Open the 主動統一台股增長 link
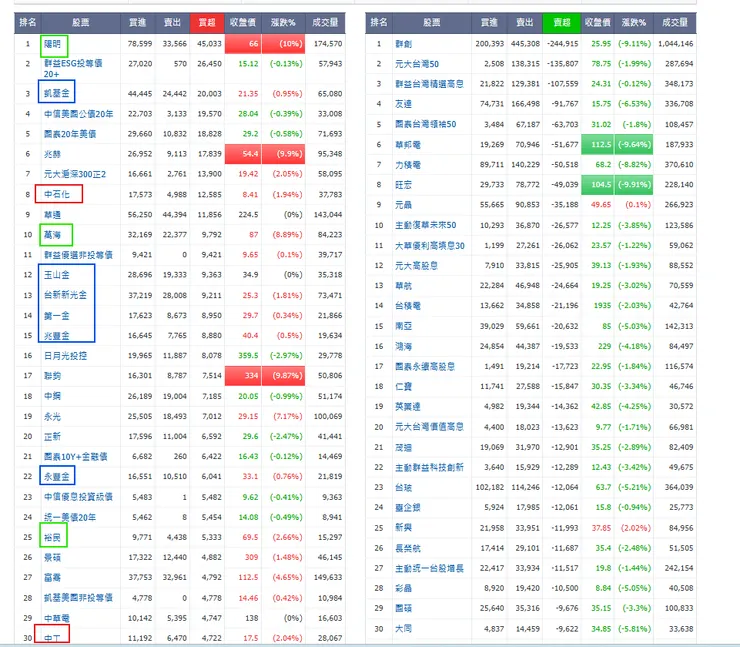Screen dimensions: 740x647 click(x=429, y=568)
